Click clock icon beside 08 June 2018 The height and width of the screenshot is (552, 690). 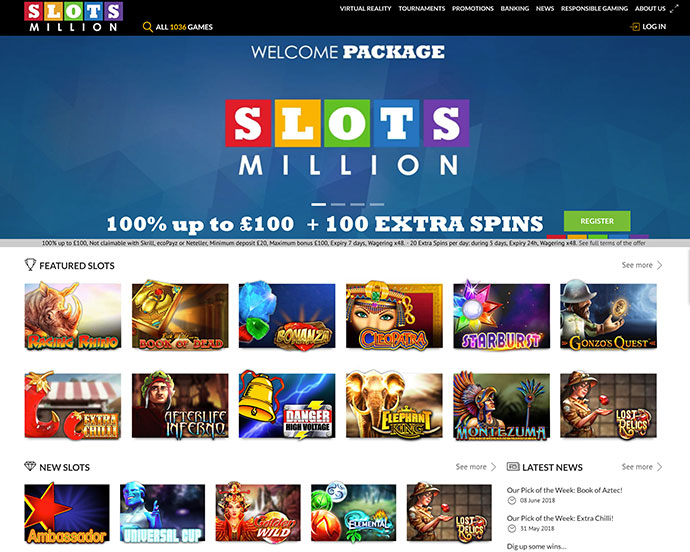512,500
